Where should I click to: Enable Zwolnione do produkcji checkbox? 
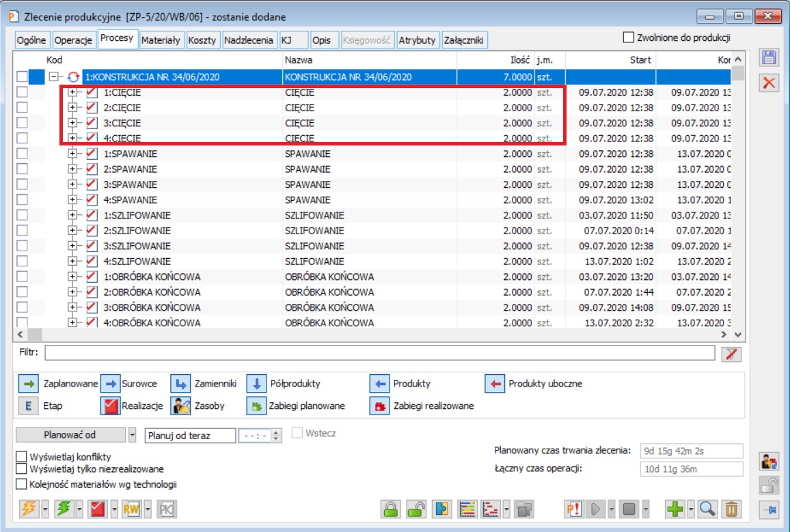629,38
